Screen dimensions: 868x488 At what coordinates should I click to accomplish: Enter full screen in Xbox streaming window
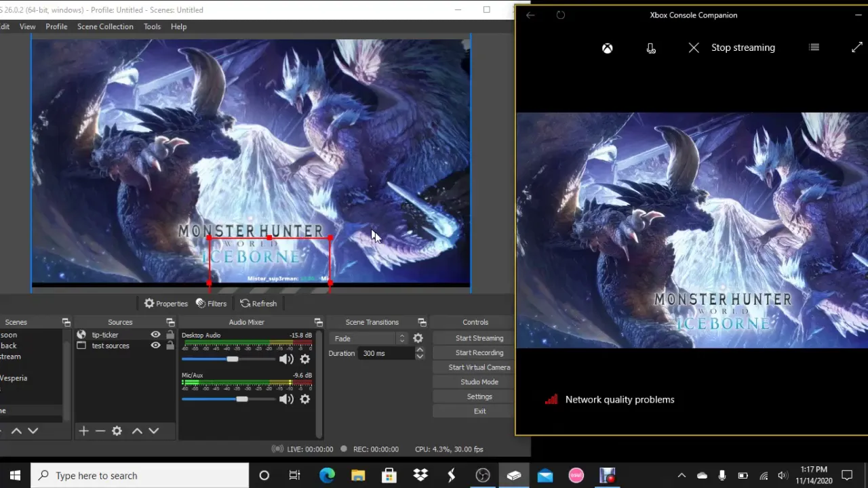856,47
